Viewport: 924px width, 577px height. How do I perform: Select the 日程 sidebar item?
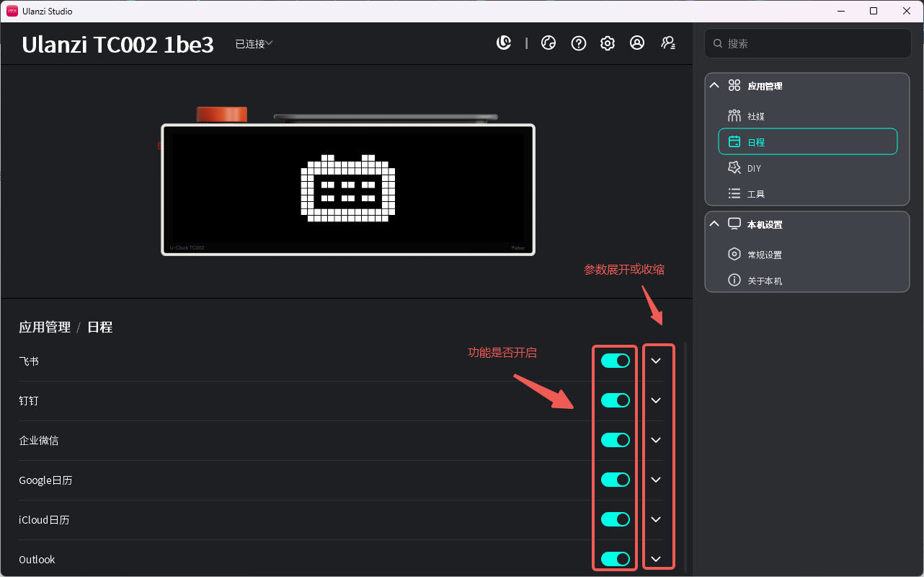click(808, 141)
